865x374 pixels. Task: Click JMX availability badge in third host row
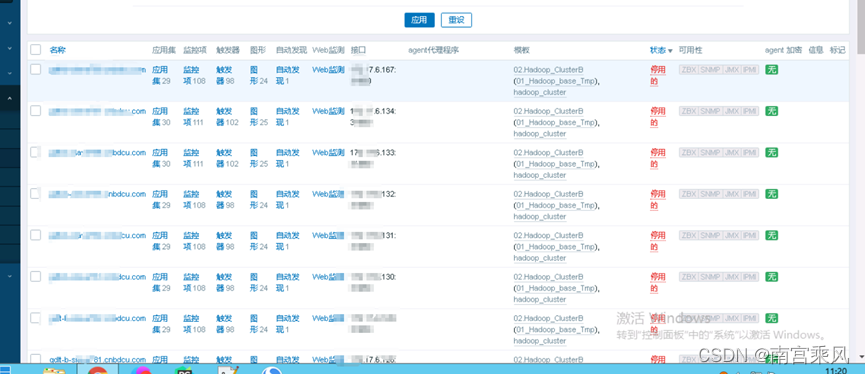(731, 152)
